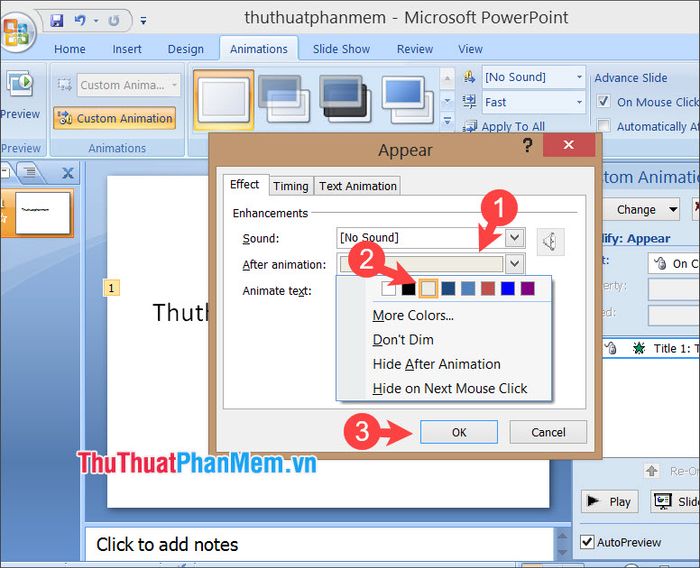Open the Insert ribbon tab
700x568 pixels.
click(127, 49)
